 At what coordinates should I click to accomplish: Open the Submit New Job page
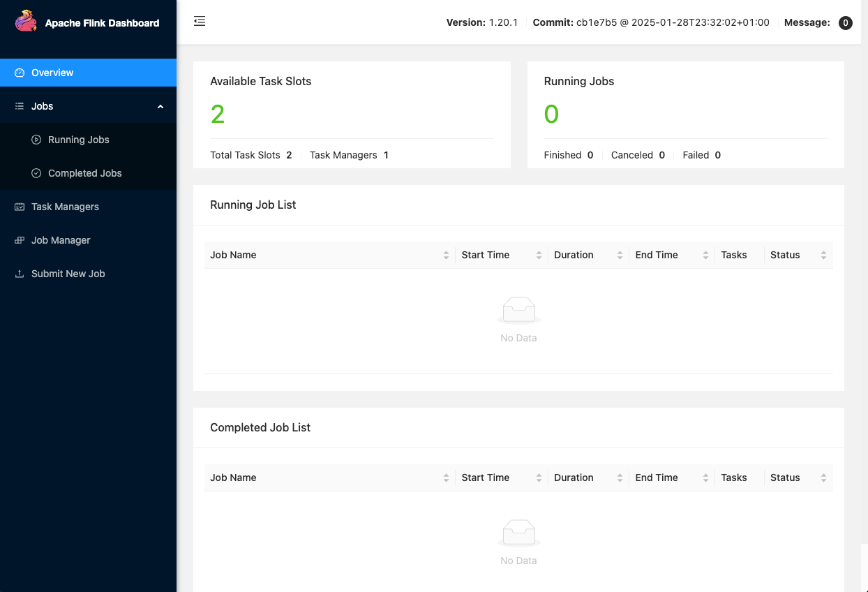(x=68, y=274)
